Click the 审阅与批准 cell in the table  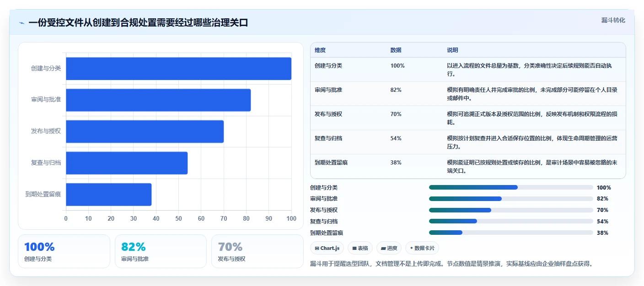(328, 90)
